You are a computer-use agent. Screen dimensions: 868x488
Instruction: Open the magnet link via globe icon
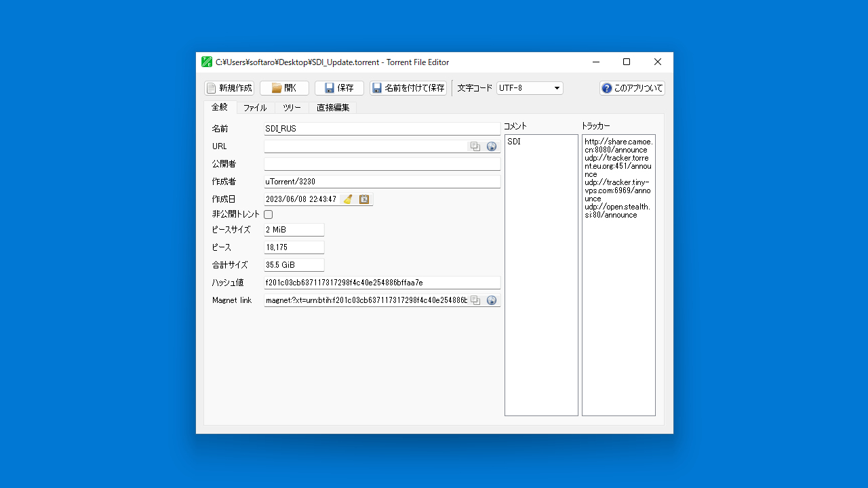pos(492,300)
